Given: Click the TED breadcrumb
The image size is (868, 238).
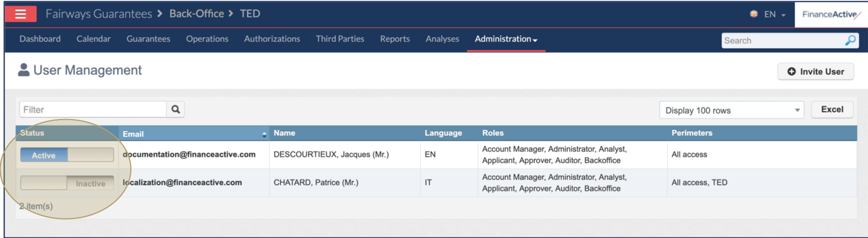Looking at the screenshot, I should point(250,14).
